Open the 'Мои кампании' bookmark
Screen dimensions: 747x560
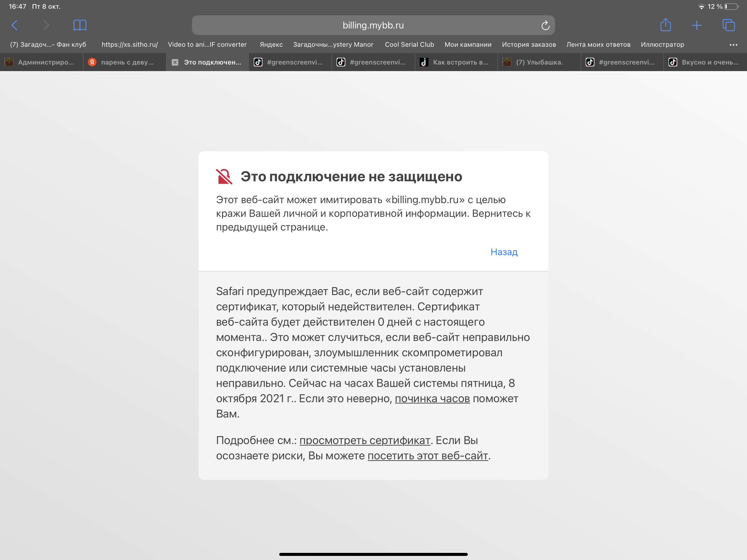click(x=468, y=45)
